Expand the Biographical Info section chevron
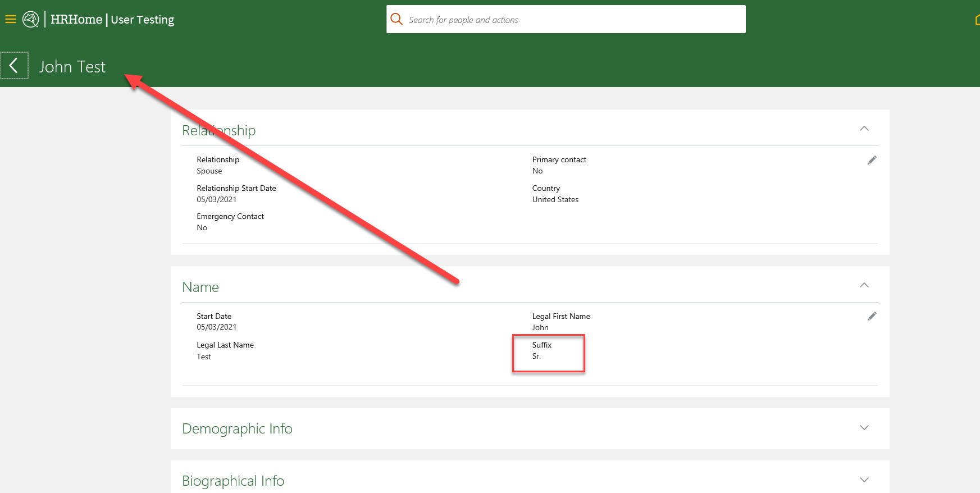Image resolution: width=980 pixels, height=493 pixels. [864, 480]
